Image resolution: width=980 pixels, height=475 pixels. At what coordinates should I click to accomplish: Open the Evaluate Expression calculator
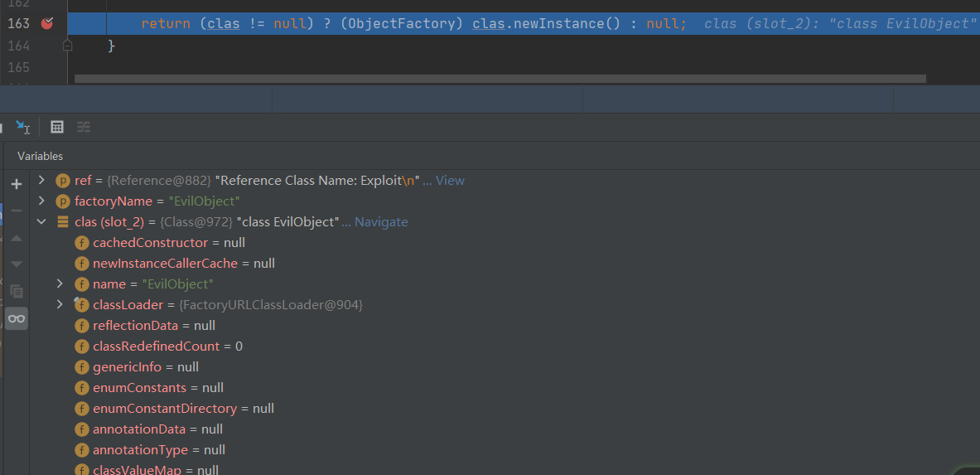[x=57, y=127]
